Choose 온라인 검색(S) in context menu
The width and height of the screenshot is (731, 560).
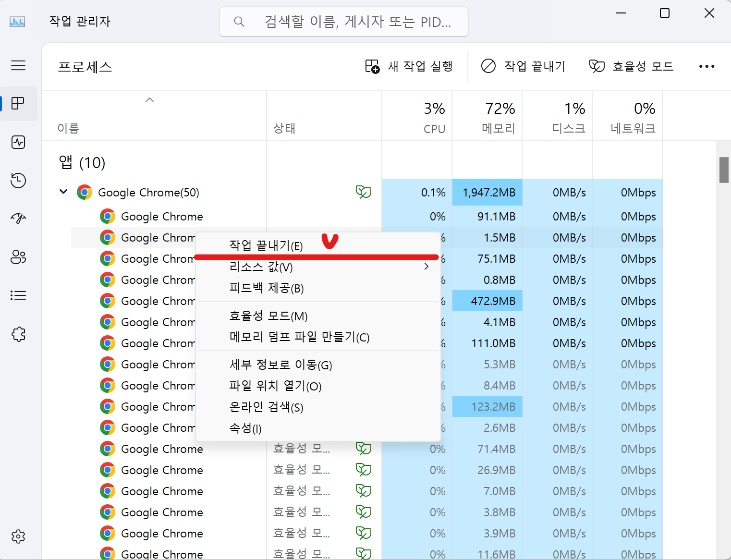[x=318, y=407]
